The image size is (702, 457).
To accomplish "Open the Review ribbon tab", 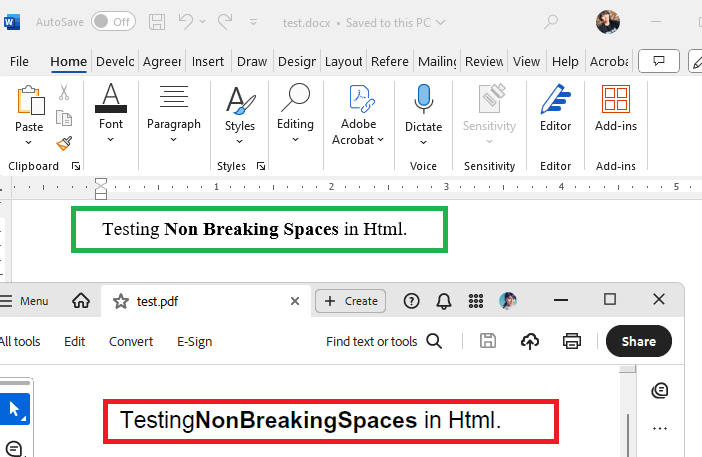I will [484, 61].
